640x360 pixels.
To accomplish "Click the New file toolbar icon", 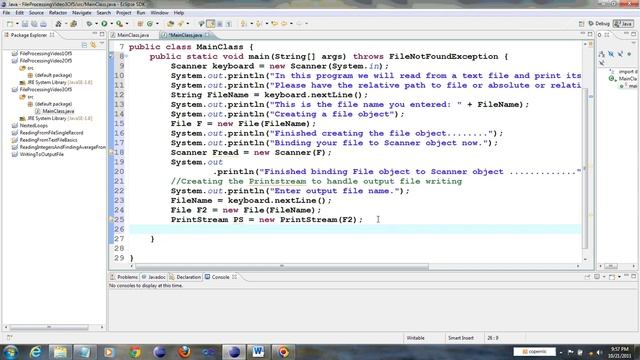I will click(10, 24).
